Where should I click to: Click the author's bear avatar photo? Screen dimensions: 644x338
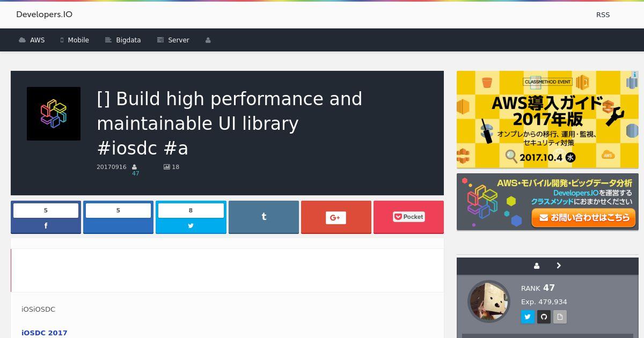[x=489, y=302]
